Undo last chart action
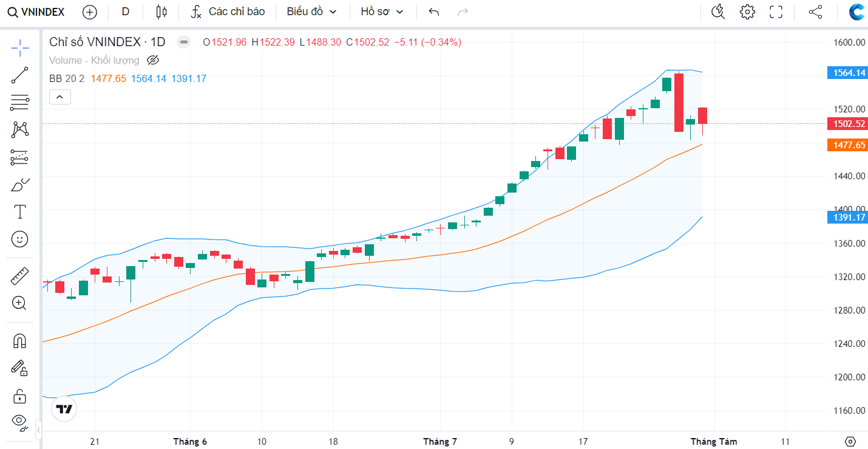Viewport: 868px width, 449px height. (x=433, y=12)
